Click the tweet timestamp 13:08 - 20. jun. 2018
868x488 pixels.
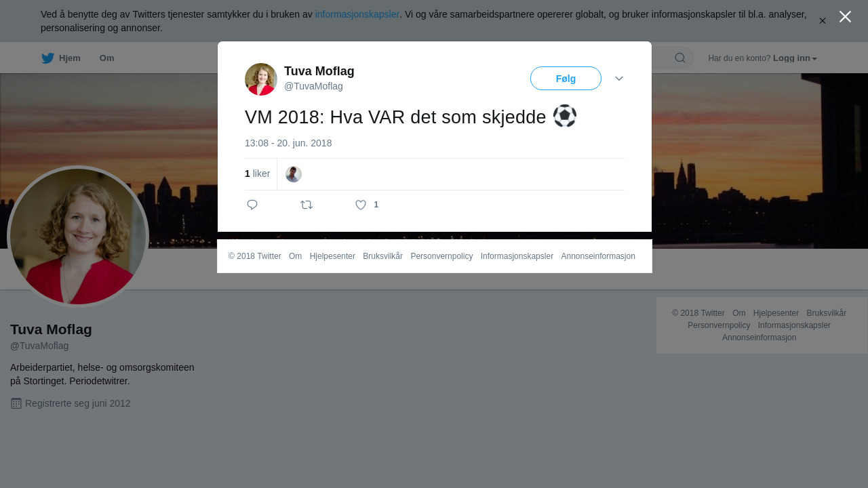(288, 143)
